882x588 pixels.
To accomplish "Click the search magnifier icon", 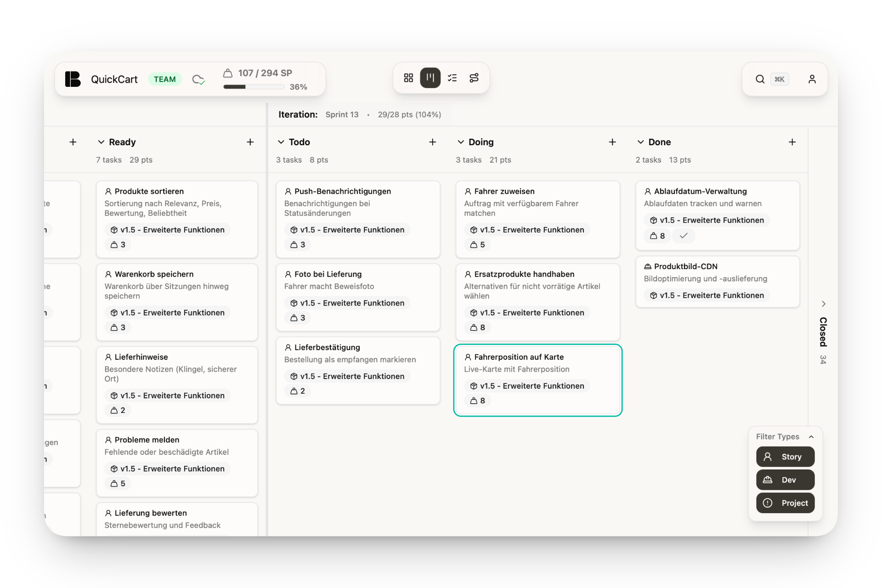I will 760,79.
